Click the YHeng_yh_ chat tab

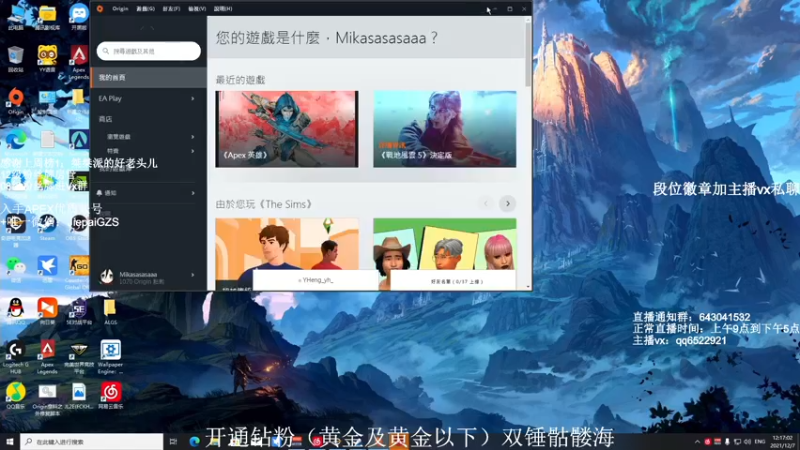coord(315,280)
